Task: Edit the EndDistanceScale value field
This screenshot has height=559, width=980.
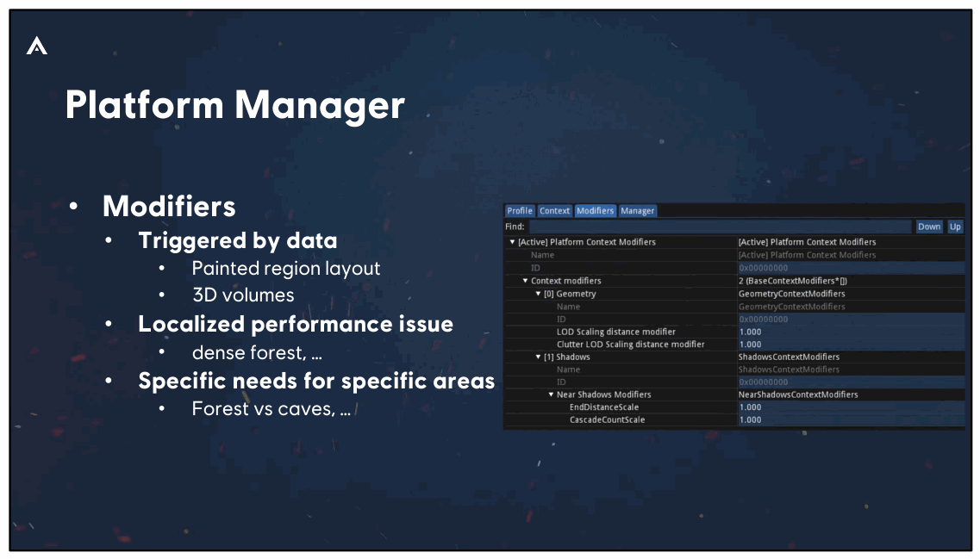Action: tap(851, 407)
